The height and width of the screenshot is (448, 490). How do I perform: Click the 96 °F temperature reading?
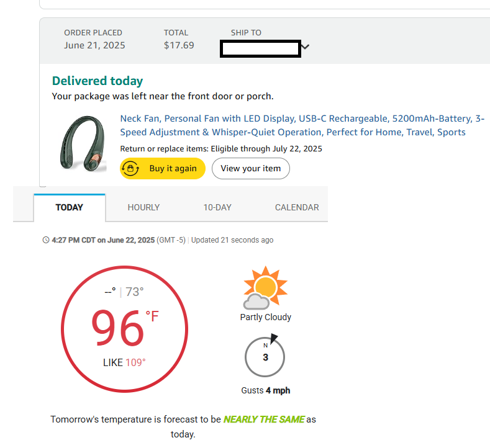point(125,328)
